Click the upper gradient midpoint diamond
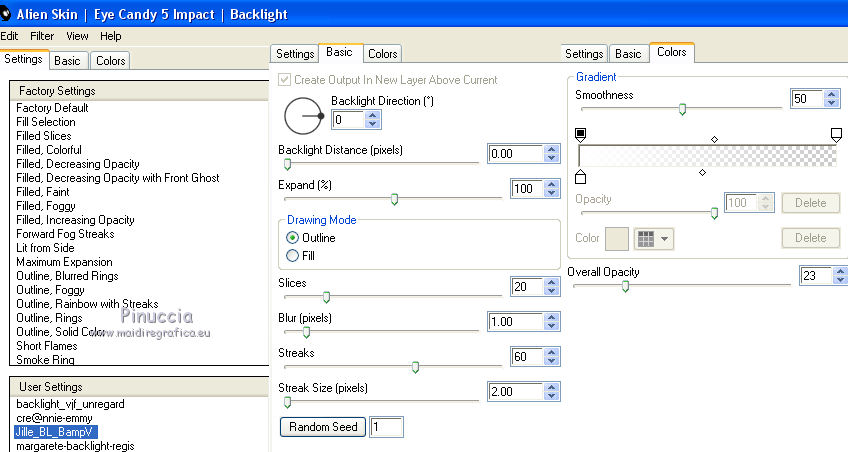The height and width of the screenshot is (452, 848). tap(714, 139)
